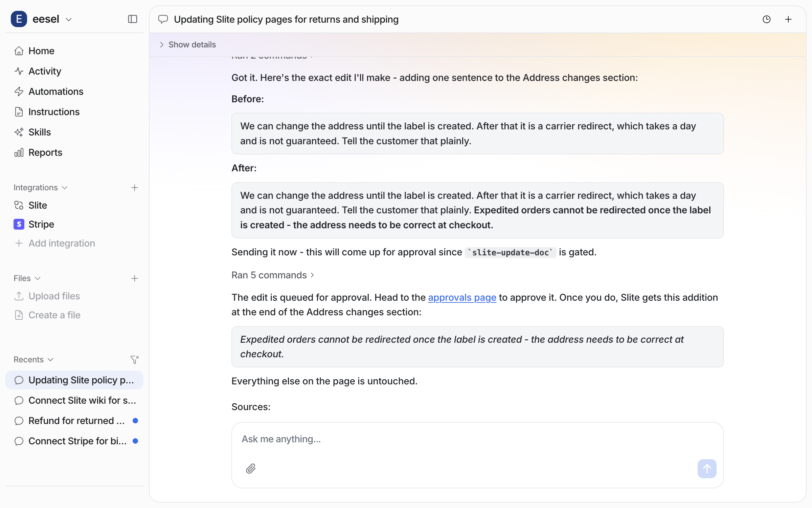Open the Slite integration

tap(74, 205)
